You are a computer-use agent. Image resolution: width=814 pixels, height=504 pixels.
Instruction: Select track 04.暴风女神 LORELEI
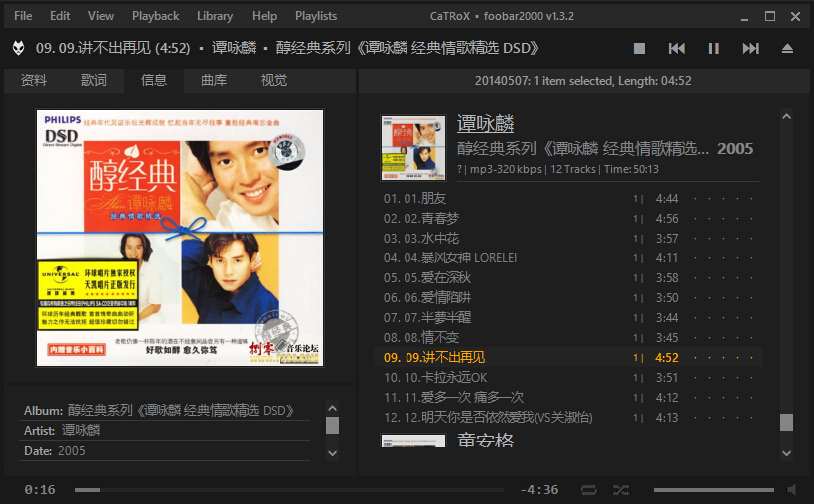click(568, 258)
